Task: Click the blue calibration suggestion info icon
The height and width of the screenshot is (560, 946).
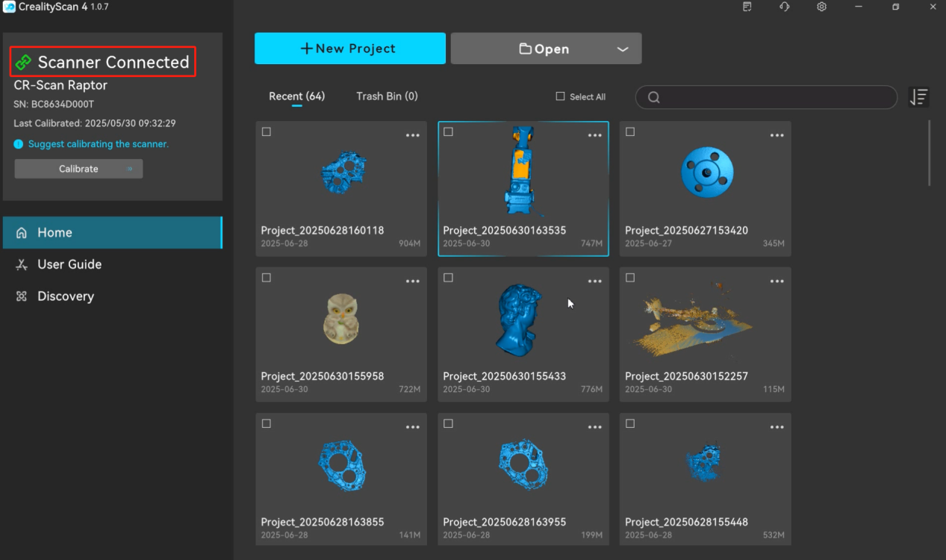Action: [19, 144]
